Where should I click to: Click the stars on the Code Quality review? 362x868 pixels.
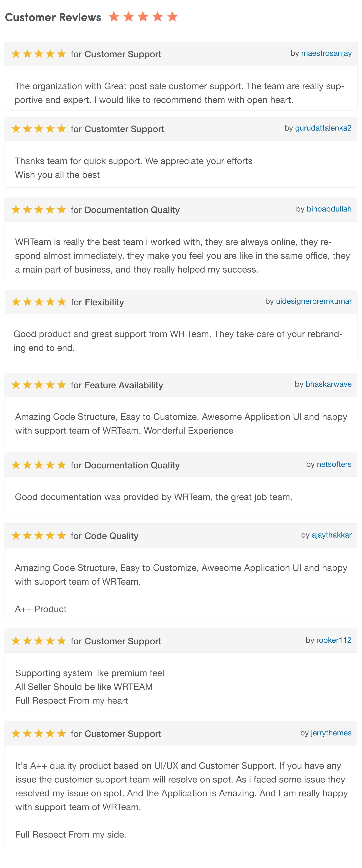point(39,536)
